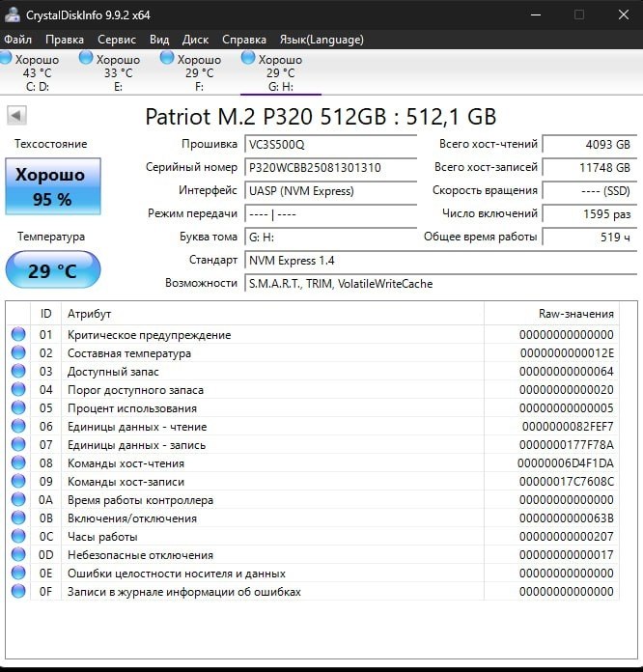Click status orb of Часы работы row

pyautogui.click(x=18, y=536)
